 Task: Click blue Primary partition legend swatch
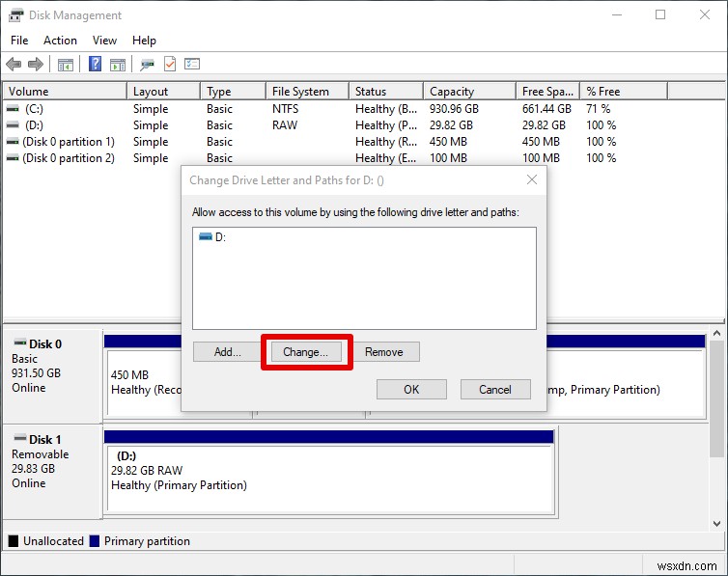[x=95, y=541]
